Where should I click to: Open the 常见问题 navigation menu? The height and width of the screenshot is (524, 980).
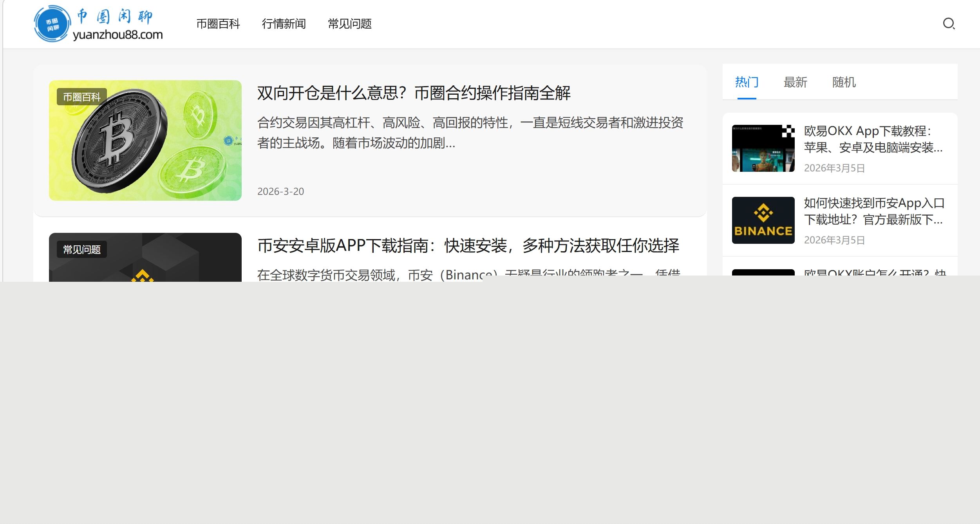(350, 24)
